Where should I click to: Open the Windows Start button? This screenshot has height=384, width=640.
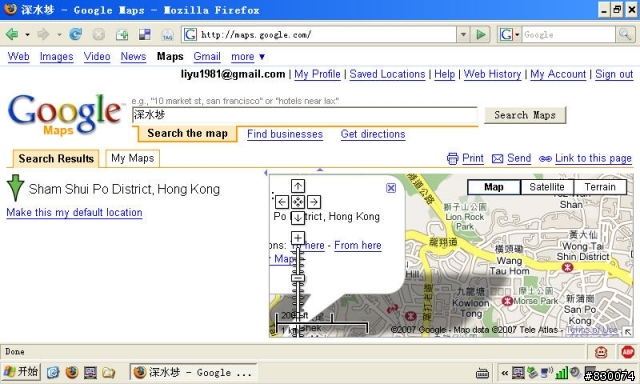click(x=21, y=372)
